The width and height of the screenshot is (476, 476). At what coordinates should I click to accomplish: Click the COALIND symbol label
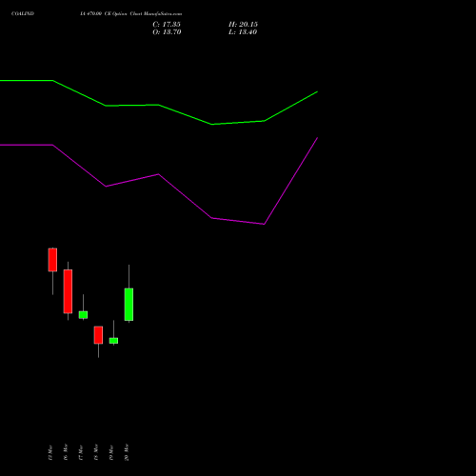(x=23, y=14)
